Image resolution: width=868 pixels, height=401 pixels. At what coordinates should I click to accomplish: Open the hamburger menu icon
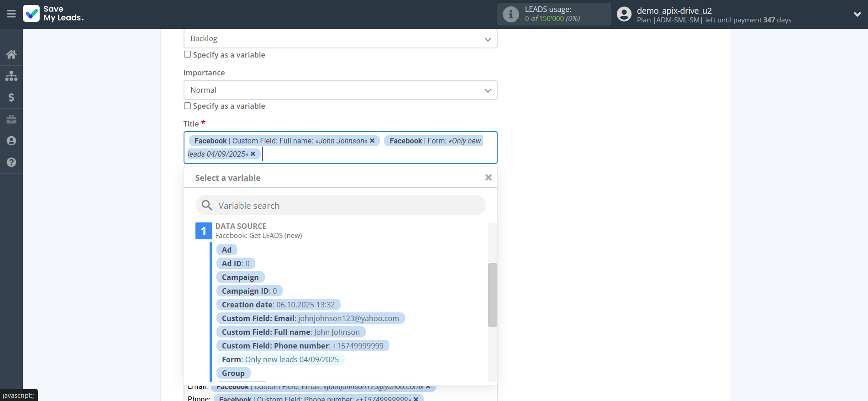point(11,14)
